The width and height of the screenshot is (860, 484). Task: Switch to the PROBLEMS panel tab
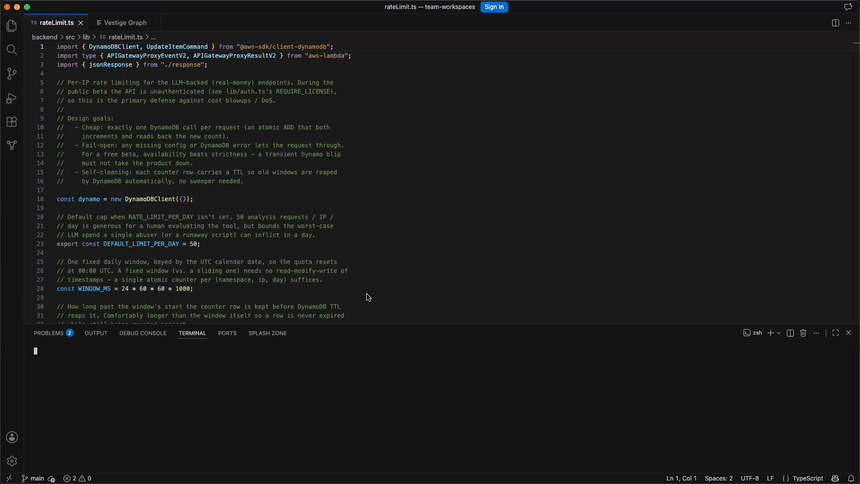point(48,333)
